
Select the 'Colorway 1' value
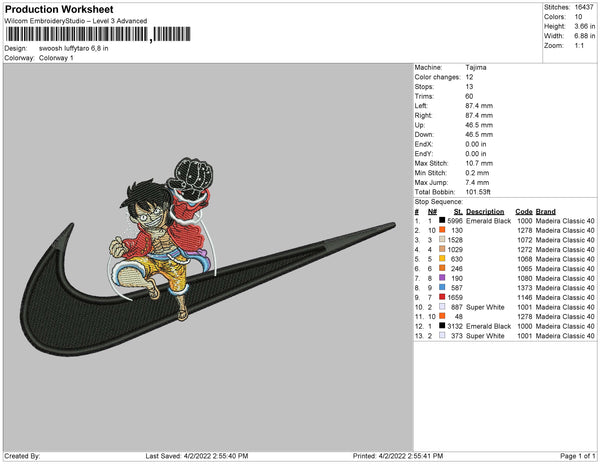tap(56, 58)
